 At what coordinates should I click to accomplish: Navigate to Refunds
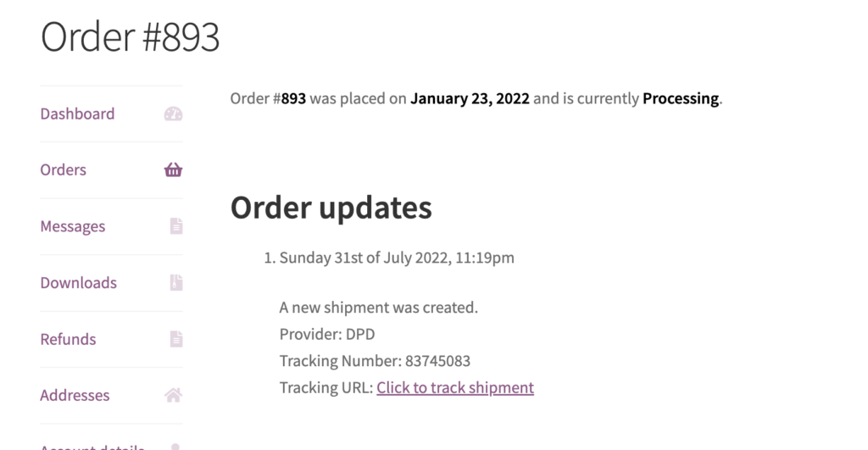tap(68, 339)
